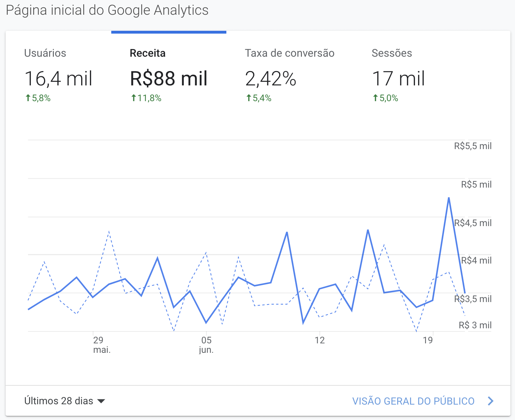Open the Últimos 28 dias date dropdown
Screen dimensions: 515x420
click(x=65, y=401)
